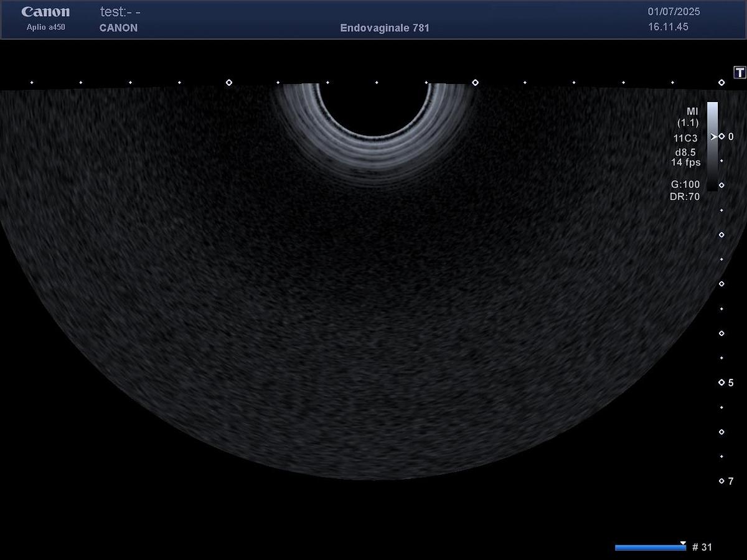Click the d8.5 depth readout
Image resolution: width=747 pixels, height=560 pixels.
pos(687,152)
